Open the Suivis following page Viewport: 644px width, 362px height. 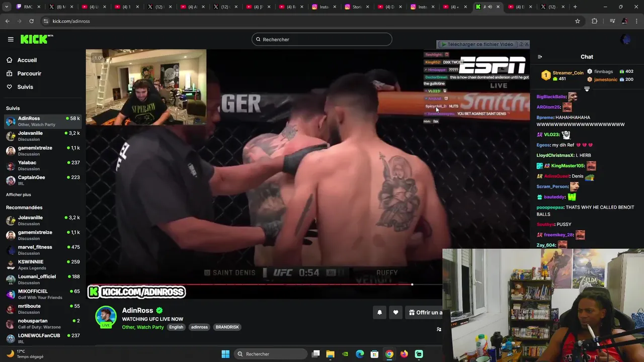point(25,87)
